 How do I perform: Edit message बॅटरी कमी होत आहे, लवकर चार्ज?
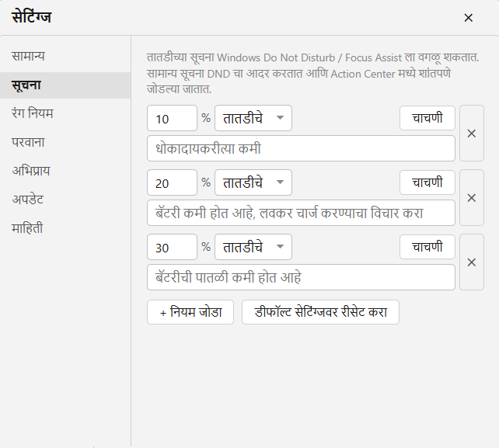301,213
